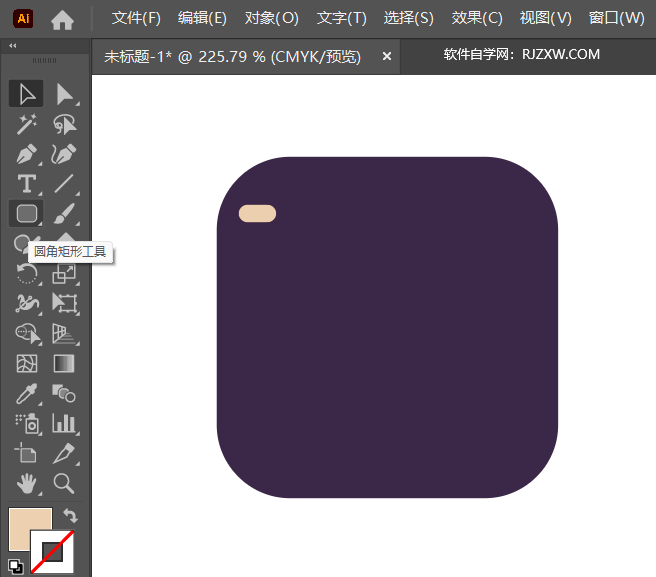Open the 对象(O) menu
This screenshot has height=577, width=656.
pyautogui.click(x=272, y=18)
